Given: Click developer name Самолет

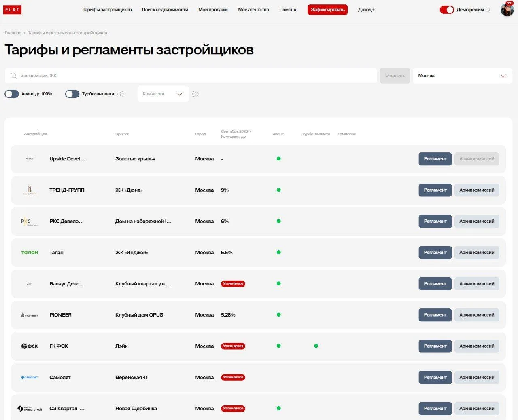Looking at the screenshot, I should (60, 377).
